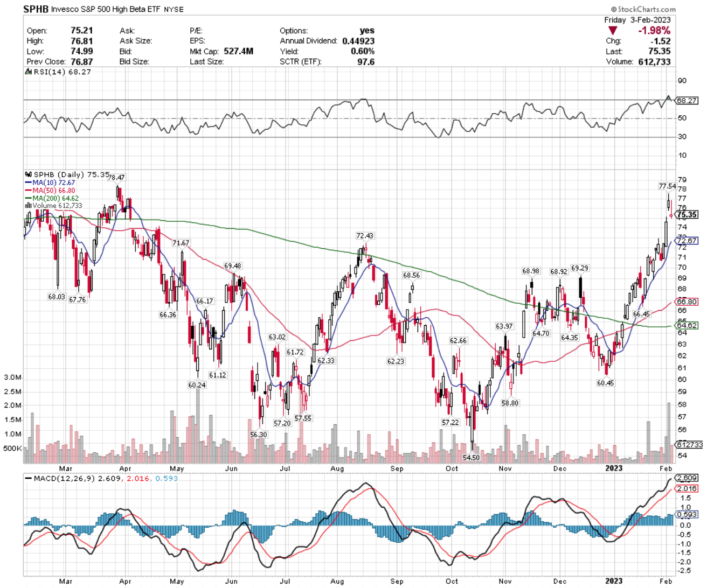
Task: Click the 60.45 low price annotation
Action: [x=605, y=383]
